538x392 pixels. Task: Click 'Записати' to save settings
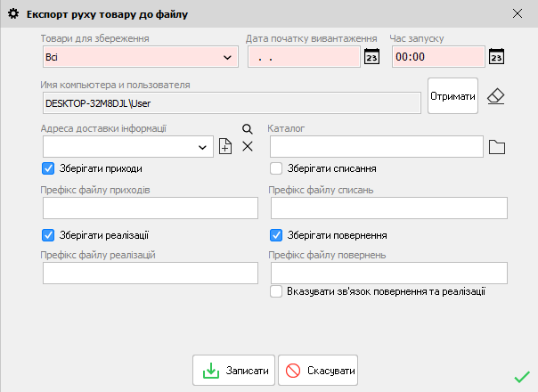tap(233, 370)
